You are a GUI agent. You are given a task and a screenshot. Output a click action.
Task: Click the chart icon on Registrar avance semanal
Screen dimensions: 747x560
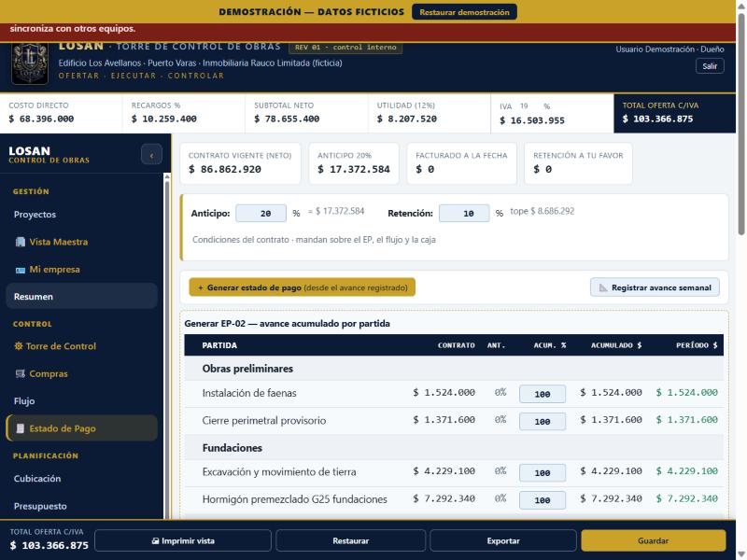(603, 287)
